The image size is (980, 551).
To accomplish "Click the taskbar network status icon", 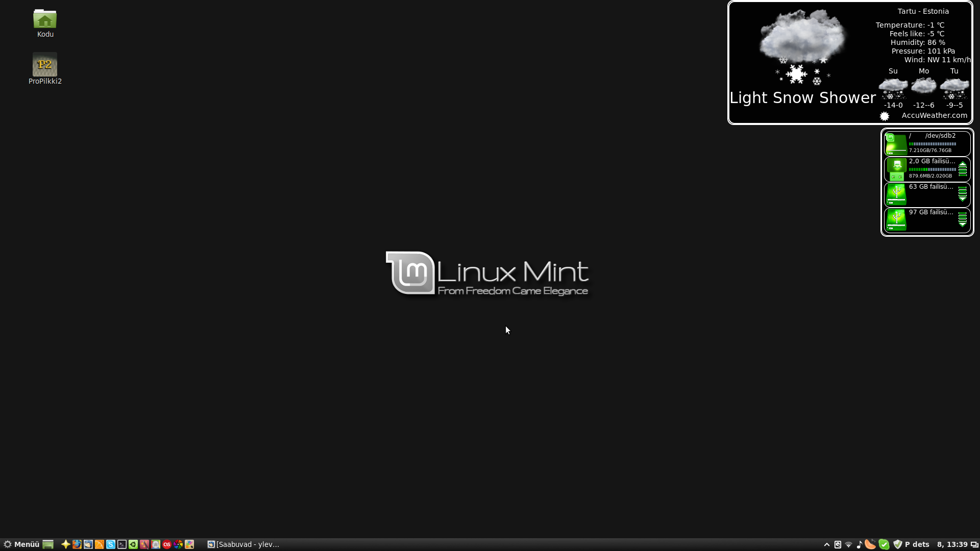I will pyautogui.click(x=848, y=544).
